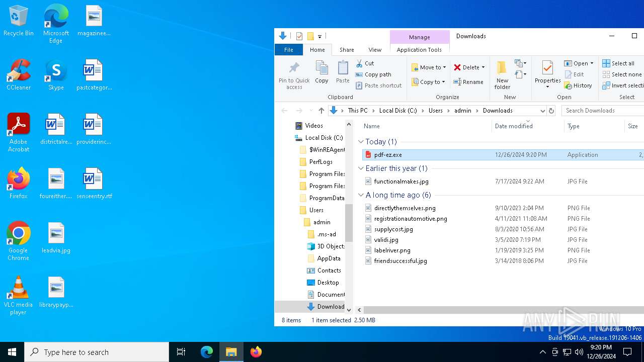Screen dimensions: 644x362
Task: Collapse the A long time ago group
Action: click(361, 195)
